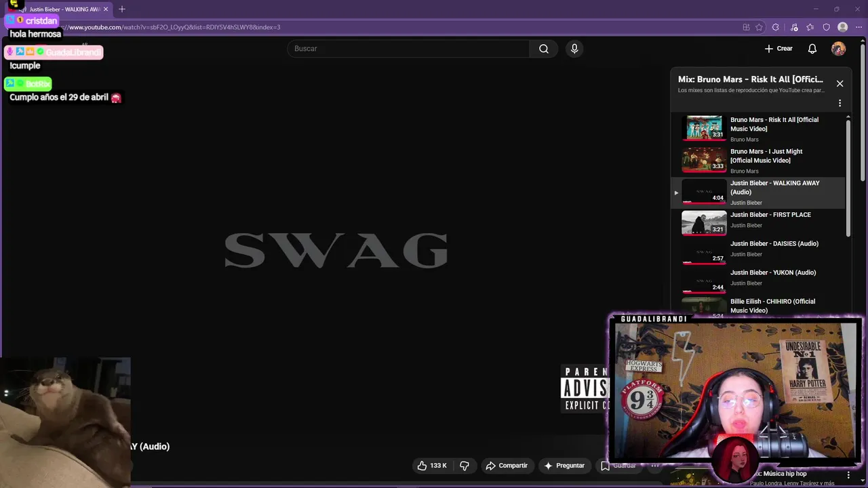Focus the Buscar search field

tap(409, 49)
